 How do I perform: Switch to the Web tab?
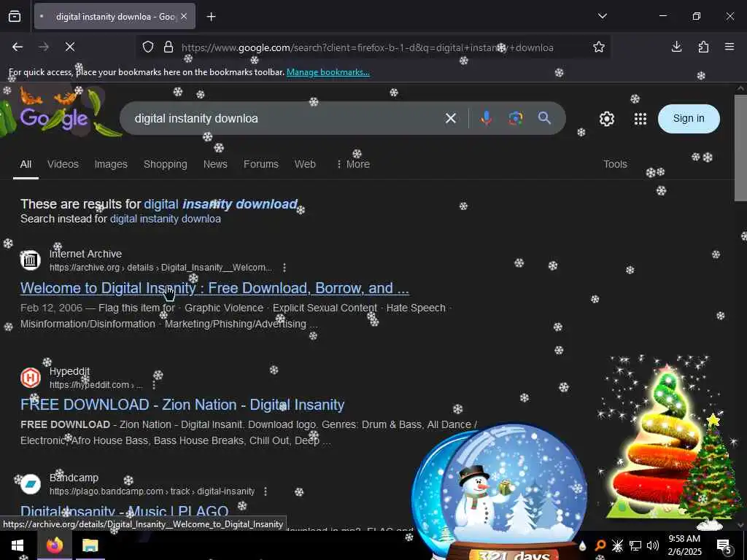tap(305, 164)
